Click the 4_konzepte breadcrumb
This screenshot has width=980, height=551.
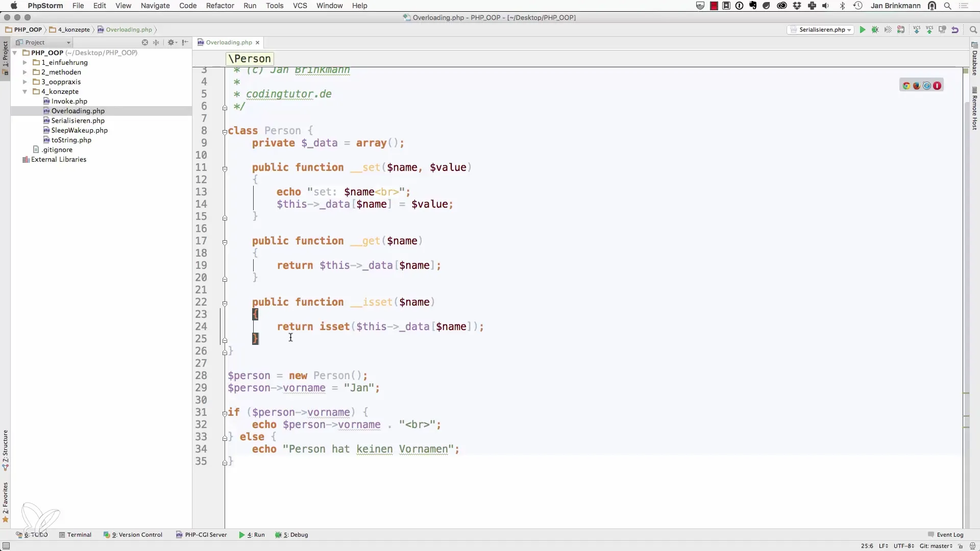click(x=70, y=30)
